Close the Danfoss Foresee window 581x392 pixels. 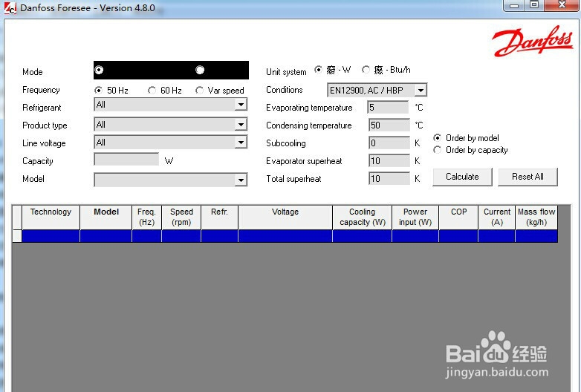coord(562,5)
